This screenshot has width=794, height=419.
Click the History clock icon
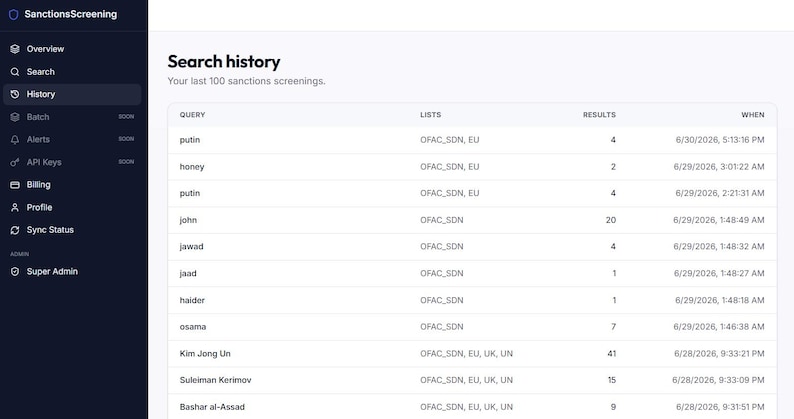[15, 94]
